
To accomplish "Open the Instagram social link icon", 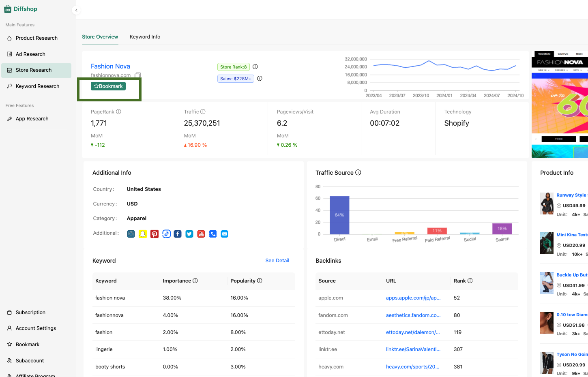I will [131, 234].
